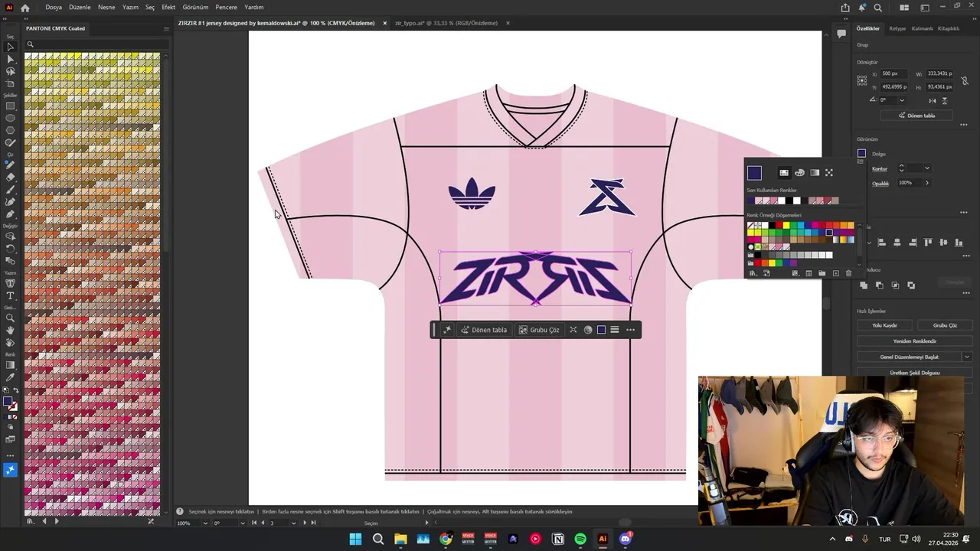Pick the large navy fill swatch in popup
The image size is (980, 551).
tap(754, 173)
